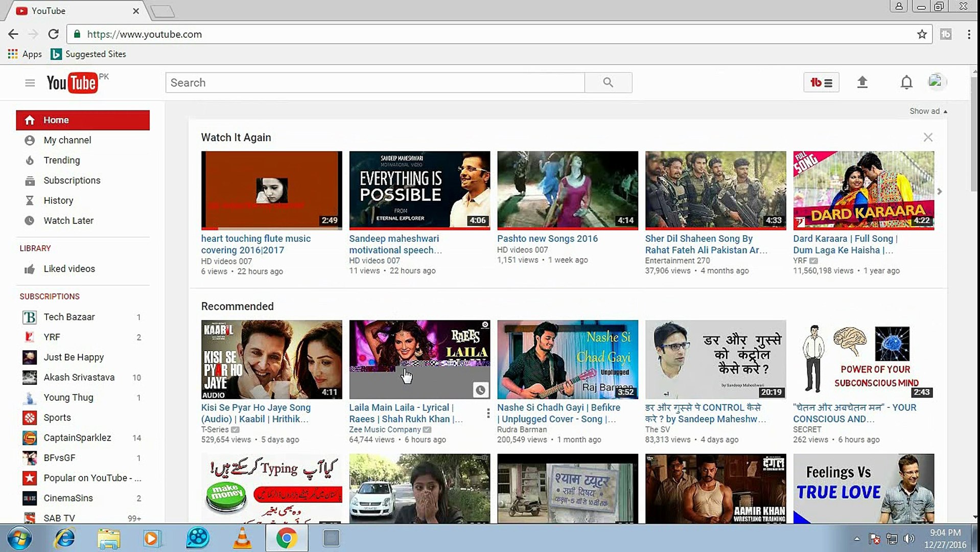Click the search magnifier icon
980x552 pixels.
click(608, 82)
